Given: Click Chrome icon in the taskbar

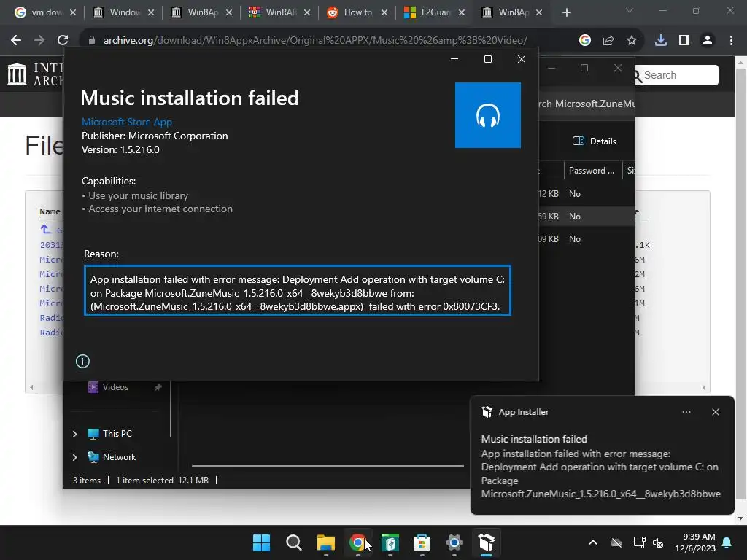Looking at the screenshot, I should pyautogui.click(x=357, y=542).
